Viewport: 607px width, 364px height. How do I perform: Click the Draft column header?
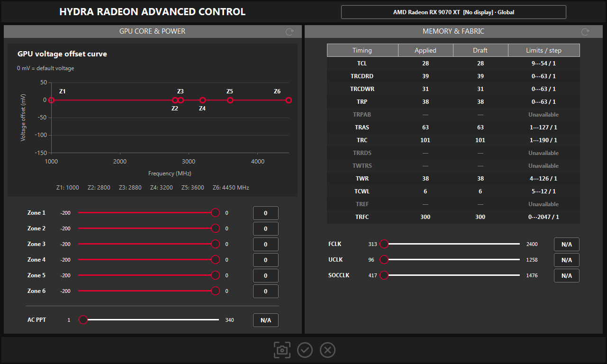click(x=480, y=50)
